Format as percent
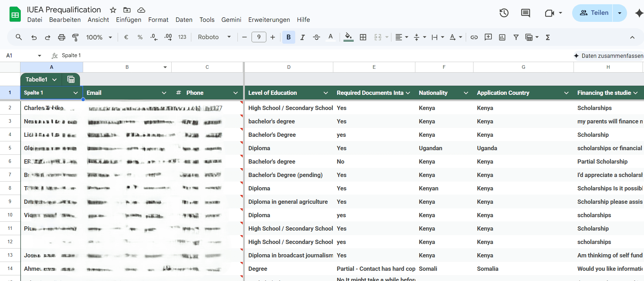Viewport: 644px width, 281px height. (x=140, y=37)
